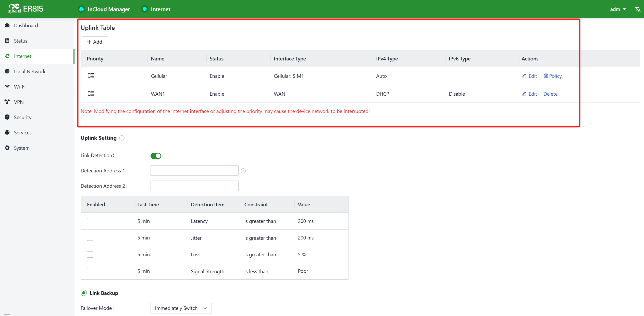644x316 pixels.
Task: Open the Security menu in sidebar
Action: (23, 117)
